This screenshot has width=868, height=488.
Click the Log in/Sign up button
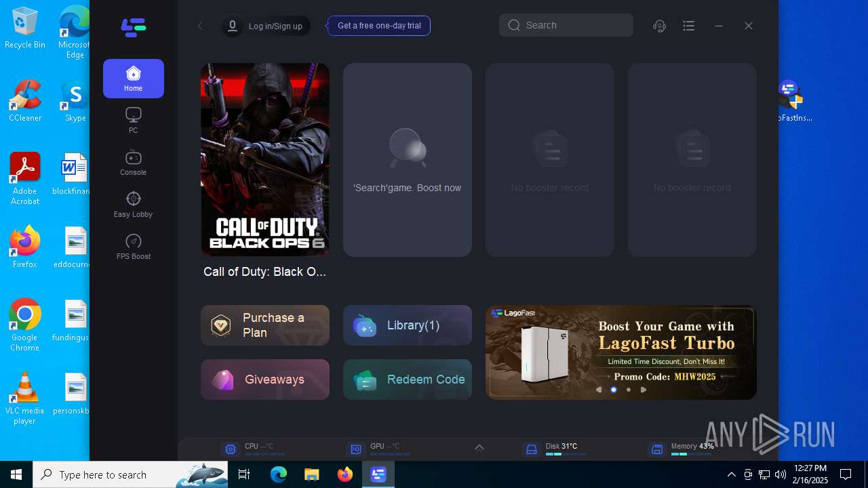[x=266, y=26]
